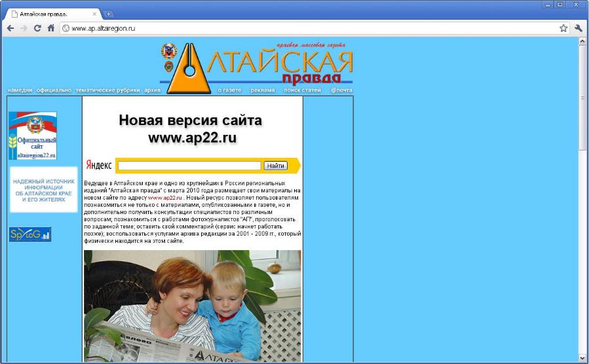Screen dimensions: 589x364
Task: Click the scroll up arrow of the scrollbar
Action: (582, 41)
